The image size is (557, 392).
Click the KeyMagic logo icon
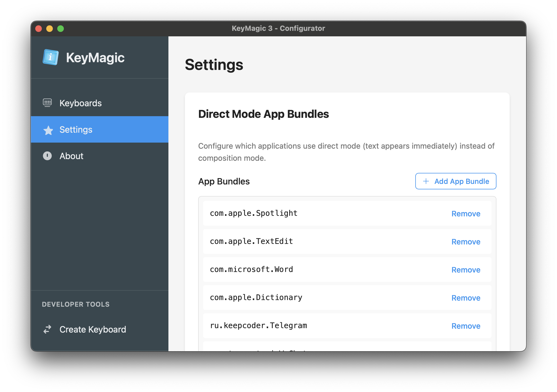[x=51, y=57]
